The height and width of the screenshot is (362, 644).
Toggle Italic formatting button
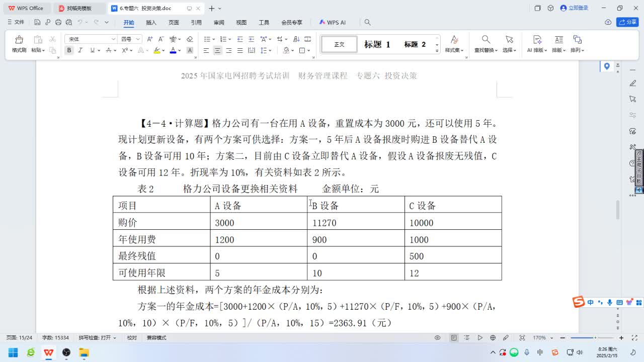(x=80, y=50)
